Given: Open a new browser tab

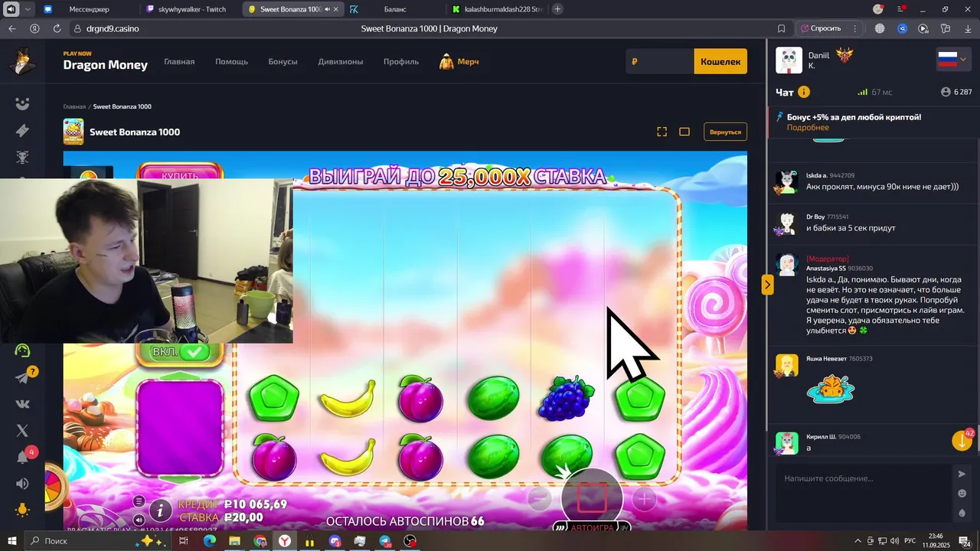Looking at the screenshot, I should pyautogui.click(x=557, y=9).
